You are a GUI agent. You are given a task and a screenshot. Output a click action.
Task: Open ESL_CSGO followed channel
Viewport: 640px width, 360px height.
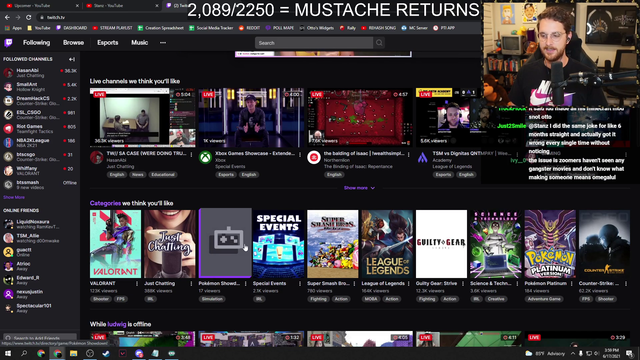point(40,115)
